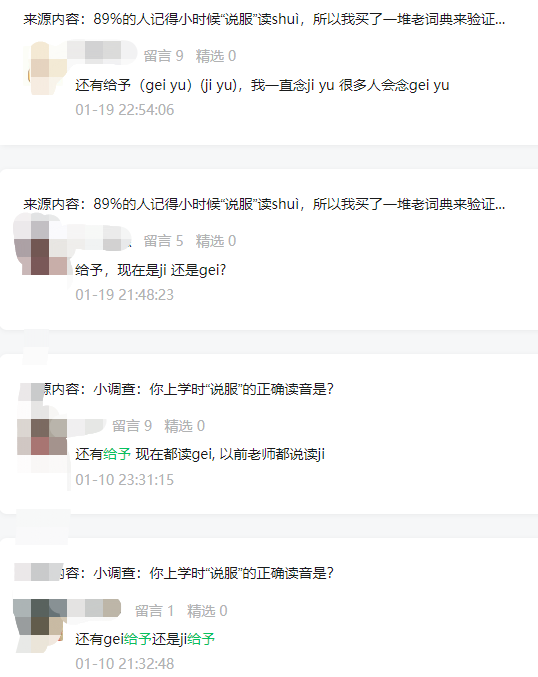Open the source article link in the second comment card
Screen dimensions: 538x677
pos(264,204)
